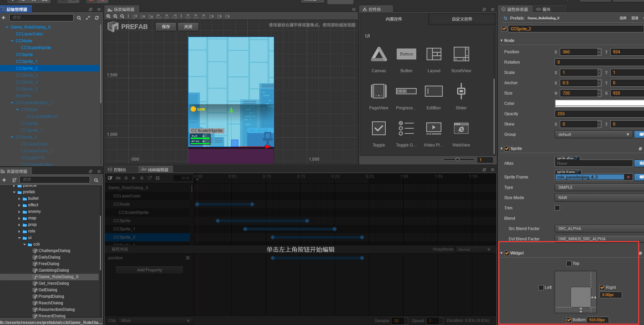This screenshot has width=644, height=325.
Task: Click the 保存 save button
Action: (166, 27)
